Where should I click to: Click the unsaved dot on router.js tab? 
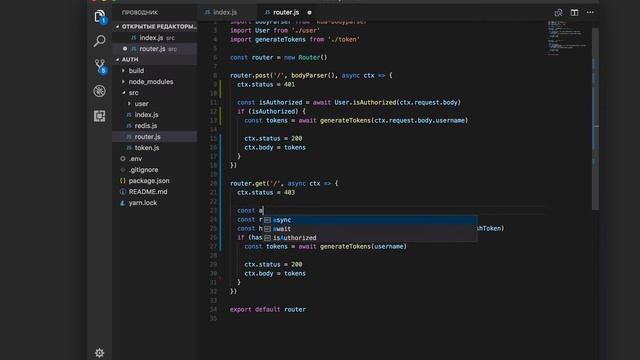[x=309, y=13]
